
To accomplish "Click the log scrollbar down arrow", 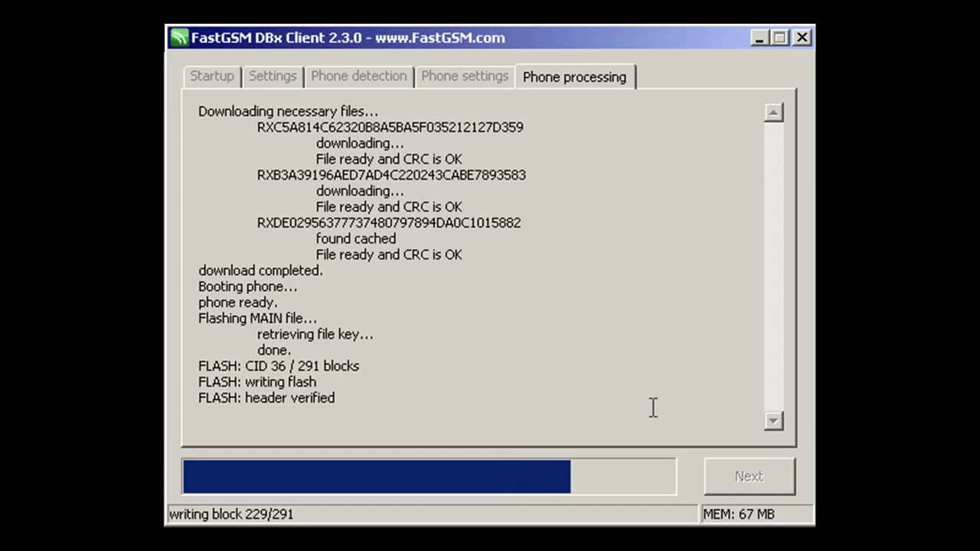I will click(773, 420).
